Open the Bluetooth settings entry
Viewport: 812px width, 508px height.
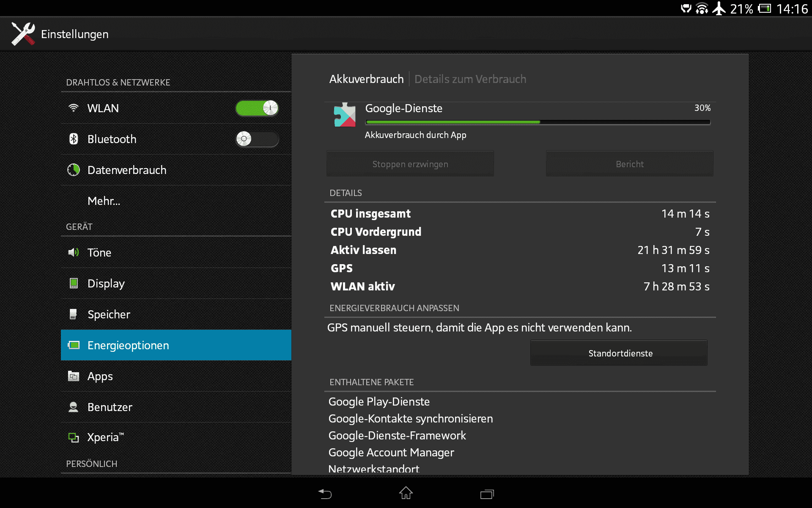click(176, 139)
